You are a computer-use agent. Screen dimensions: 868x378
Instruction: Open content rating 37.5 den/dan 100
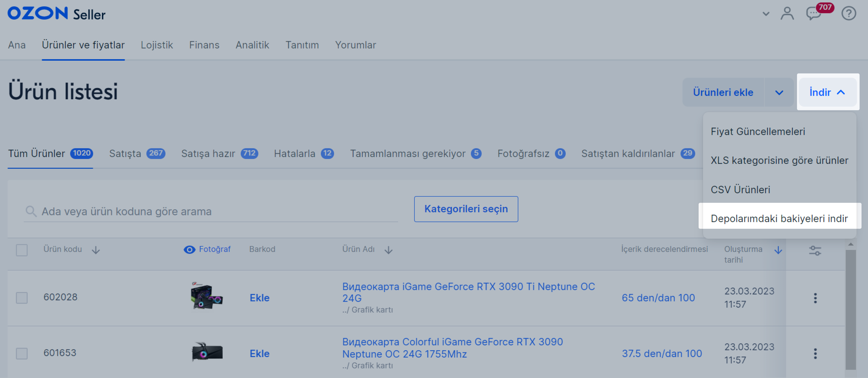[x=662, y=353]
